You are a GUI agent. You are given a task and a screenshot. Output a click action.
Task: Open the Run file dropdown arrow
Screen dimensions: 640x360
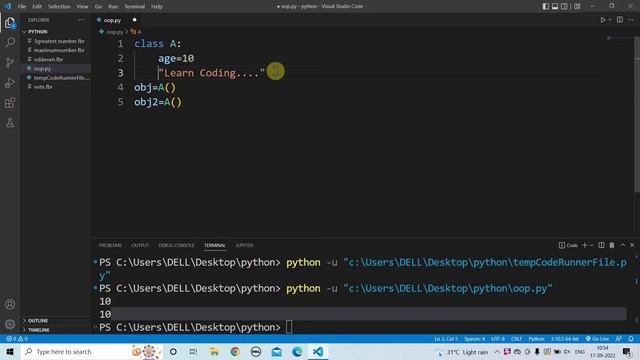pos(610,20)
